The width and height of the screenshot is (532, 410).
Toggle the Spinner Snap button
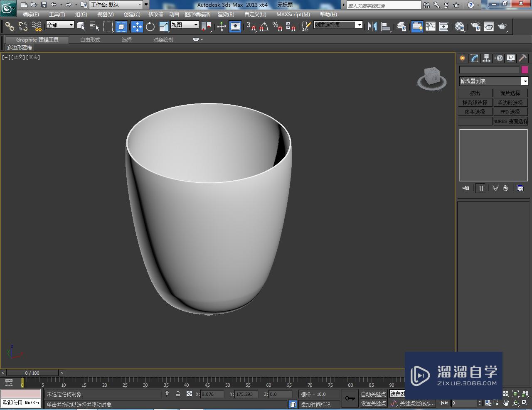click(x=291, y=26)
